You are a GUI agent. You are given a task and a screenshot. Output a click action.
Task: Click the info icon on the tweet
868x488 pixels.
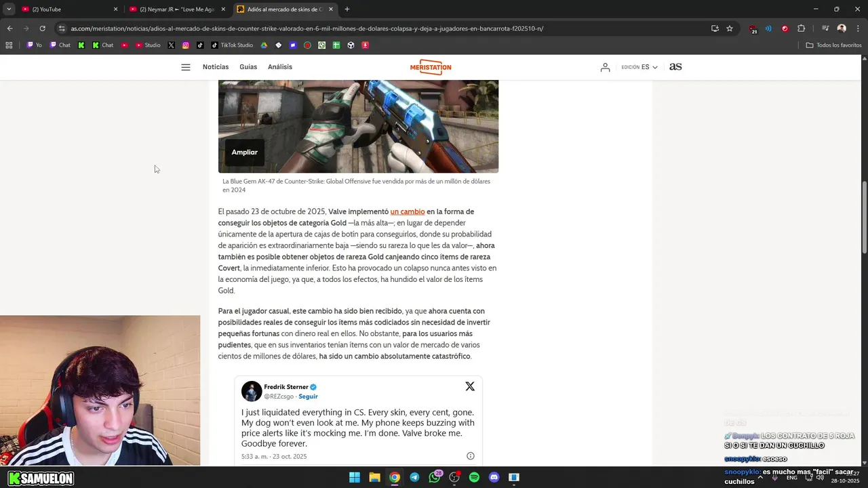point(471,456)
